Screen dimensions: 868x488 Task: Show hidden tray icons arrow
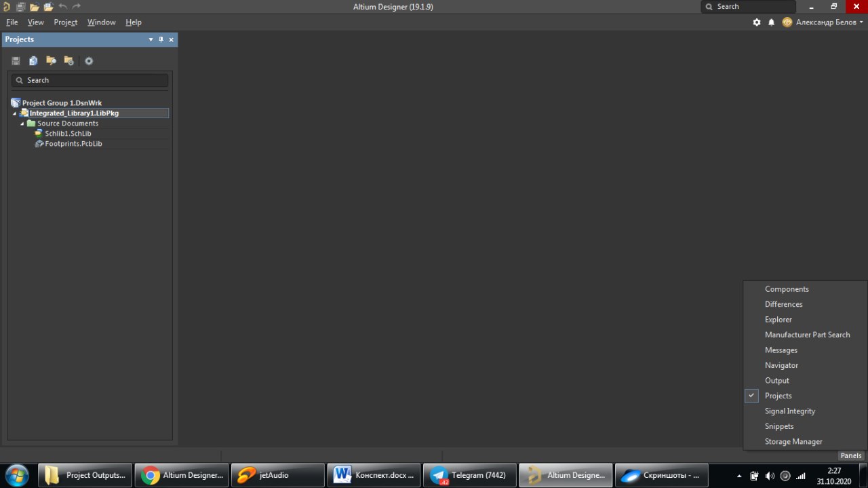click(x=738, y=476)
